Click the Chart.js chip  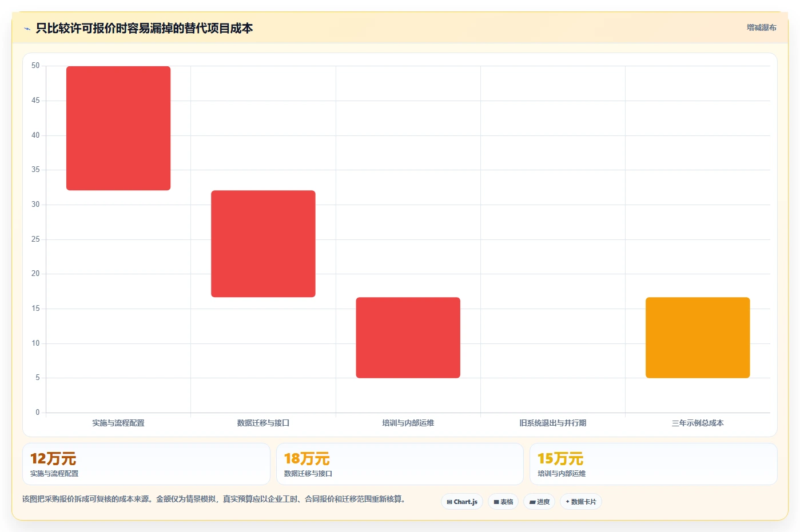pyautogui.click(x=462, y=502)
